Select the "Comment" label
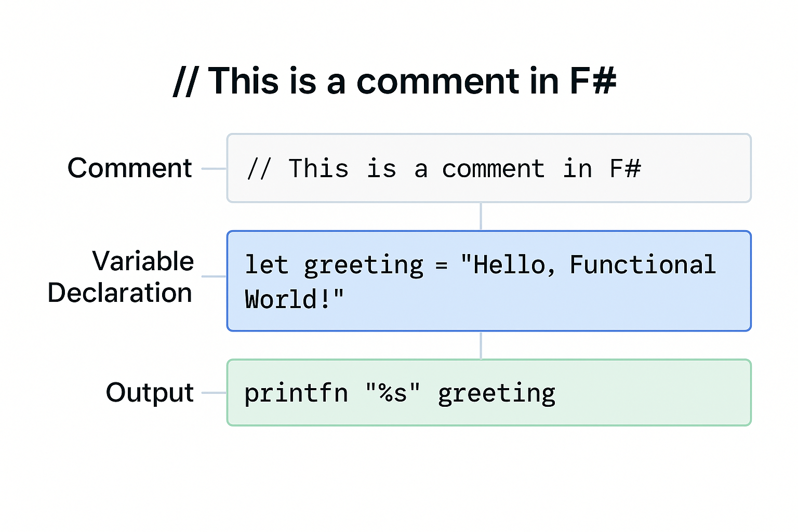The width and height of the screenshot is (798, 532). click(x=130, y=168)
